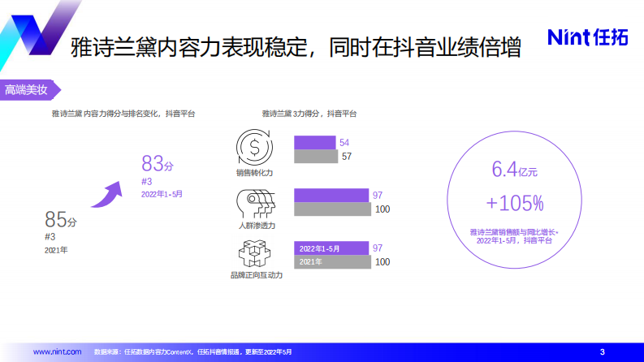Click the 品牌正向互动力 label

click(x=257, y=275)
